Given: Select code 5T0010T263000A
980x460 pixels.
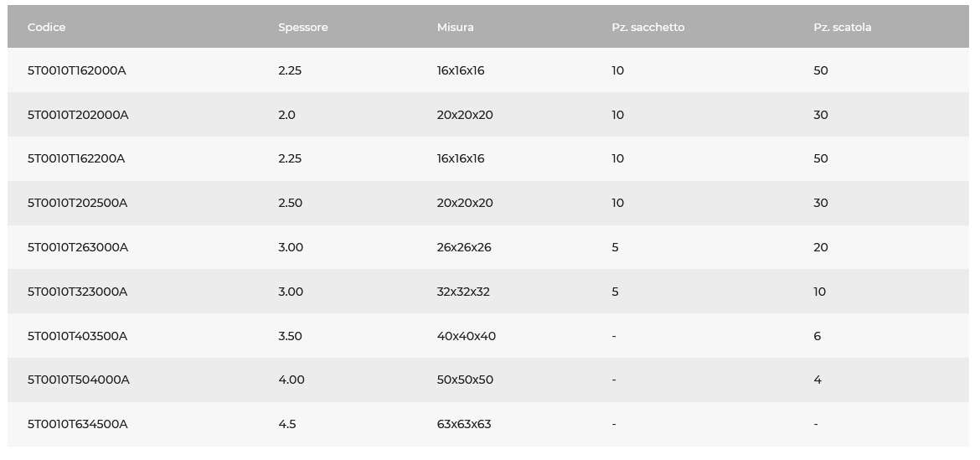Looking at the screenshot, I should tap(78, 247).
